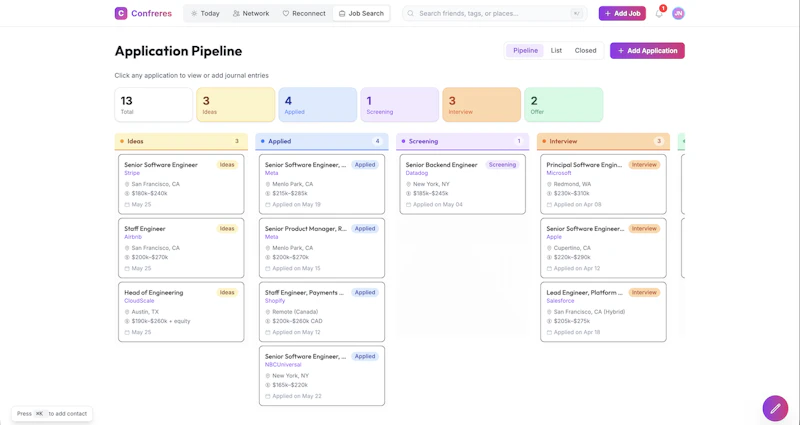Click the floating pencil edit button
This screenshot has height=425, width=800.
[775, 408]
